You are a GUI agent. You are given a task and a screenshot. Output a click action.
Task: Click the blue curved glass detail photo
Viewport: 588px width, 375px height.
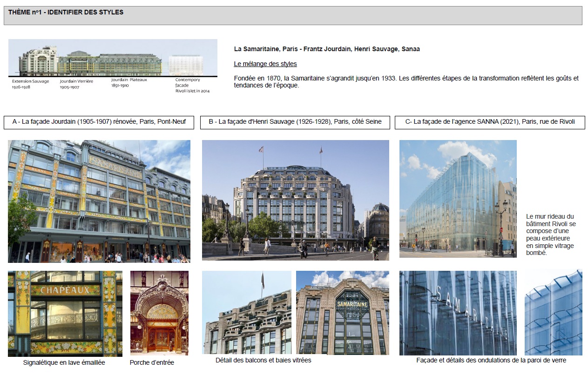pos(553,313)
